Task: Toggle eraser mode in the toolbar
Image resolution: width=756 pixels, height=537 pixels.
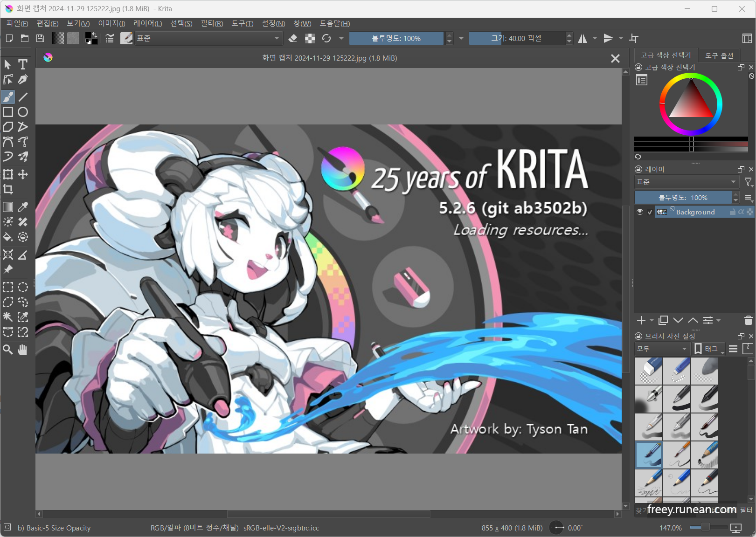Action: pos(293,38)
